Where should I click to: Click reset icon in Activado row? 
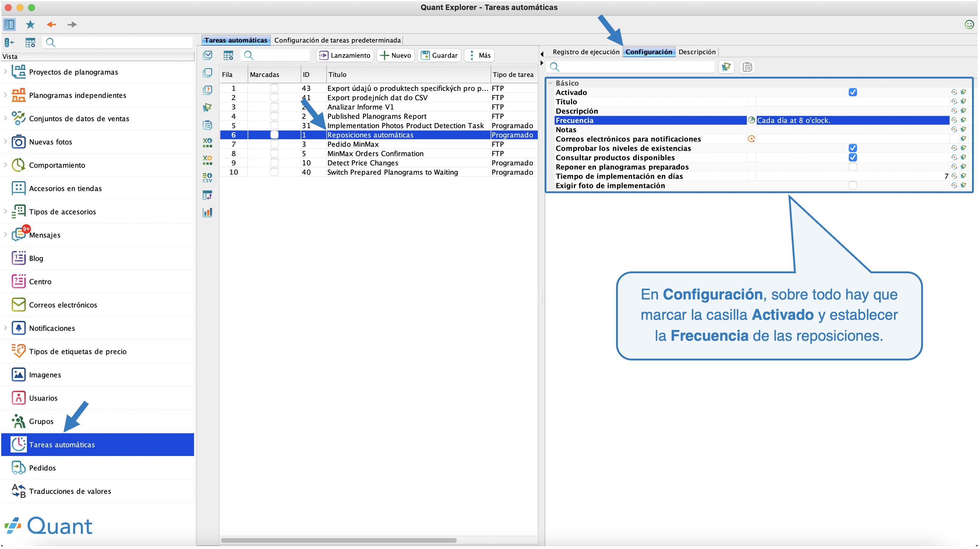point(954,92)
